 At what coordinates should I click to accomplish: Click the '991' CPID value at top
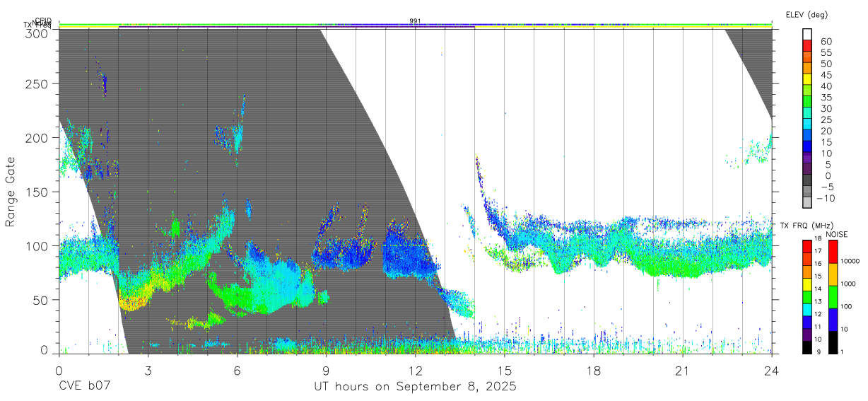tap(415, 21)
